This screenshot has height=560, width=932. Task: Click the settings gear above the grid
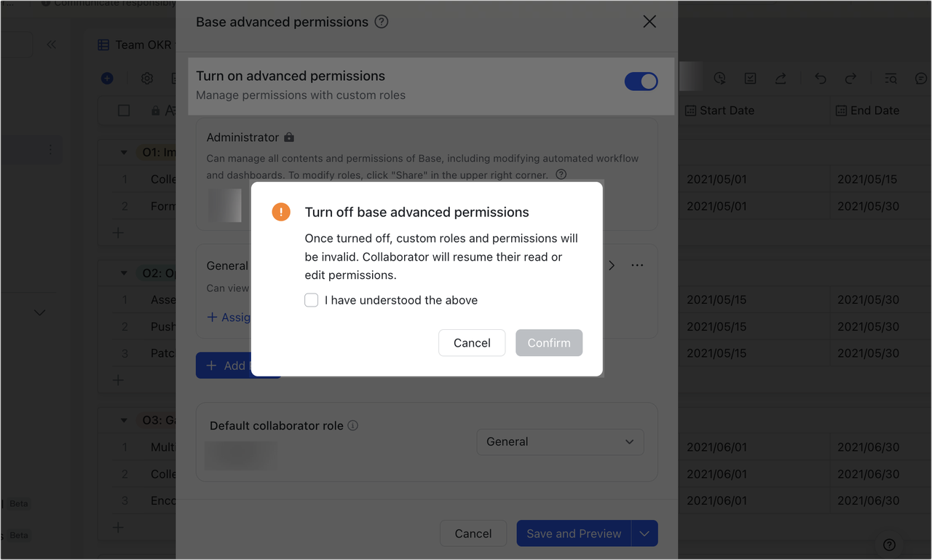[x=146, y=78]
